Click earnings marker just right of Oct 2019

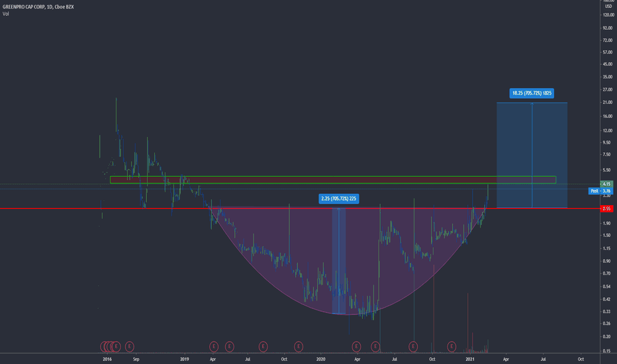click(x=299, y=347)
